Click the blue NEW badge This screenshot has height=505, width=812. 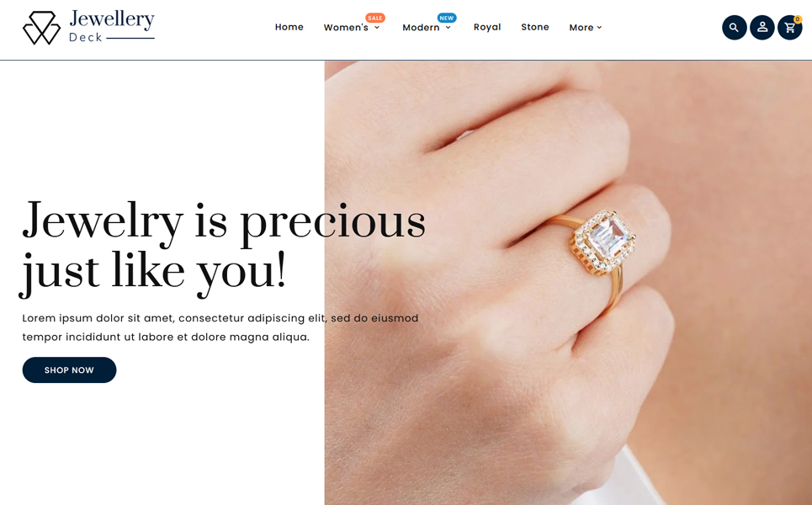pyautogui.click(x=447, y=18)
